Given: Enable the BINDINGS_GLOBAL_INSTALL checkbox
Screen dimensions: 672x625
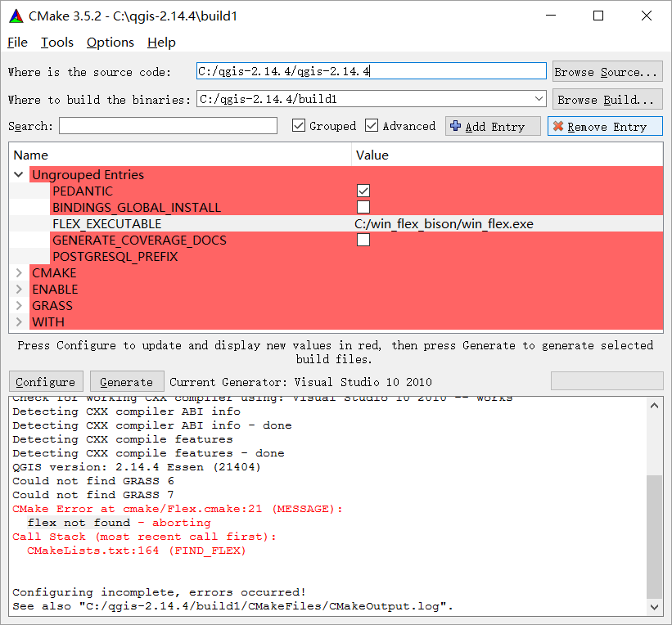Looking at the screenshot, I should (x=363, y=207).
